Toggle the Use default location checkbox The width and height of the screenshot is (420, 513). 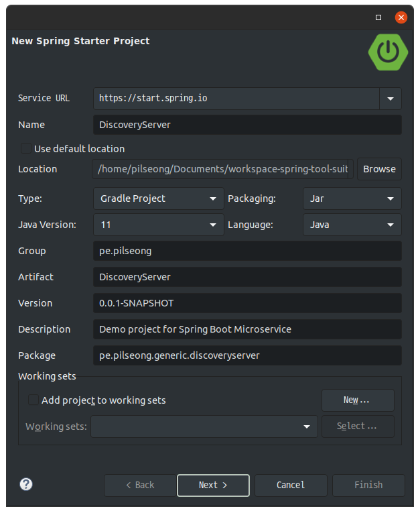26,148
